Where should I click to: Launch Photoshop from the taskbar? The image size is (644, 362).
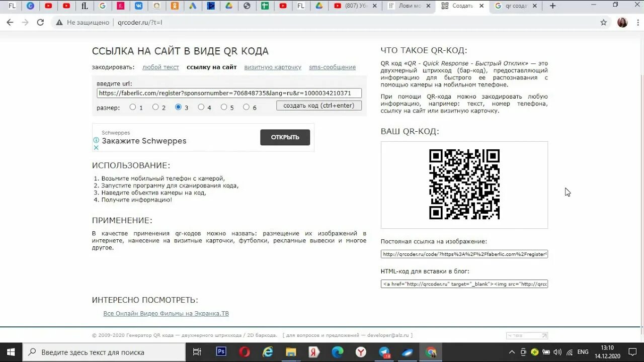click(221, 352)
